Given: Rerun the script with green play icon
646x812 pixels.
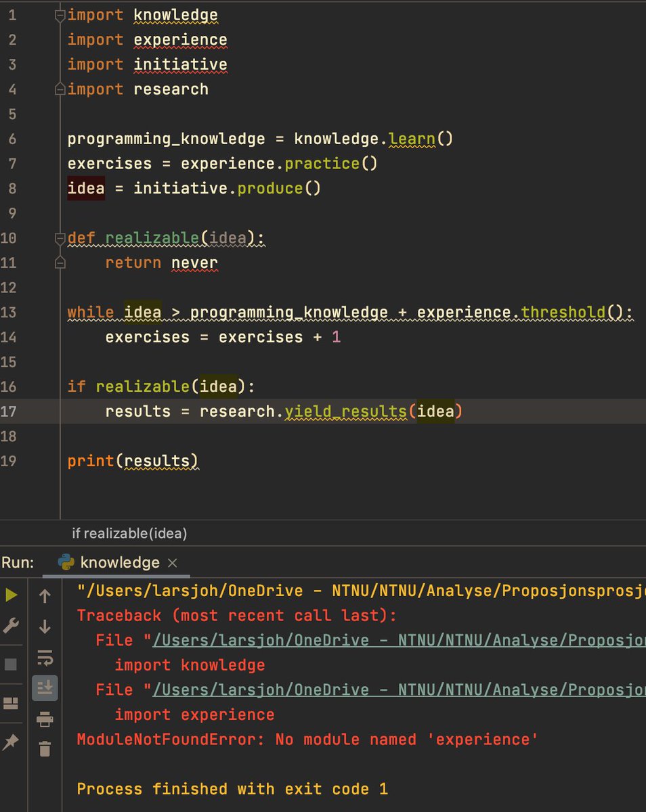Looking at the screenshot, I should [12, 595].
